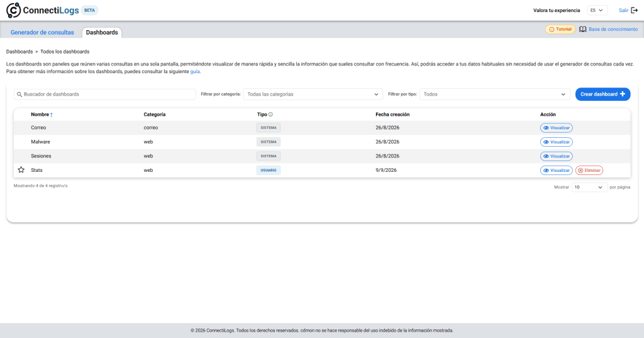
Task: Select the Correo row name
Action: pyautogui.click(x=38, y=128)
